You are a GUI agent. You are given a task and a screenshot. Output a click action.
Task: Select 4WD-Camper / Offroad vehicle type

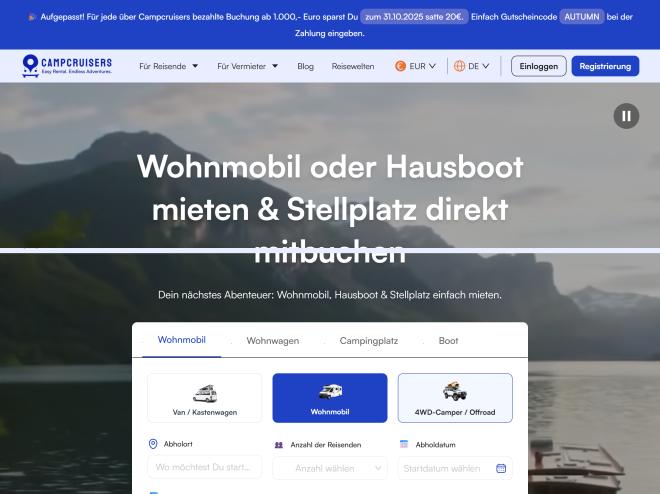tap(455, 398)
